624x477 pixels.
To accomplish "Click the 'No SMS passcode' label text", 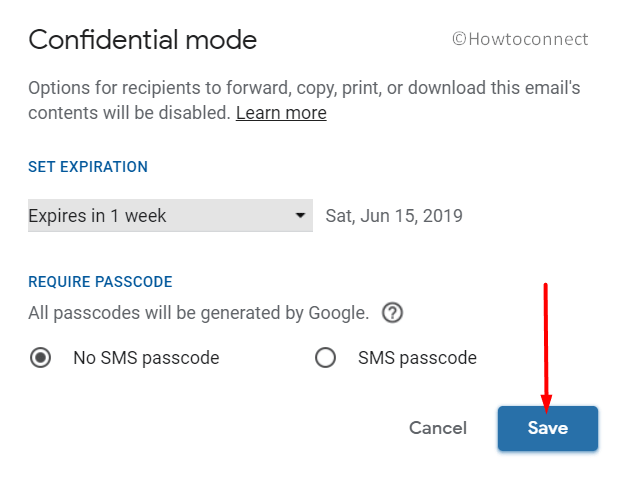I will (x=146, y=358).
